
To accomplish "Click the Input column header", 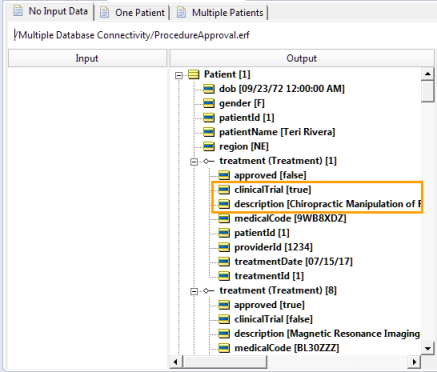I will tap(87, 58).
